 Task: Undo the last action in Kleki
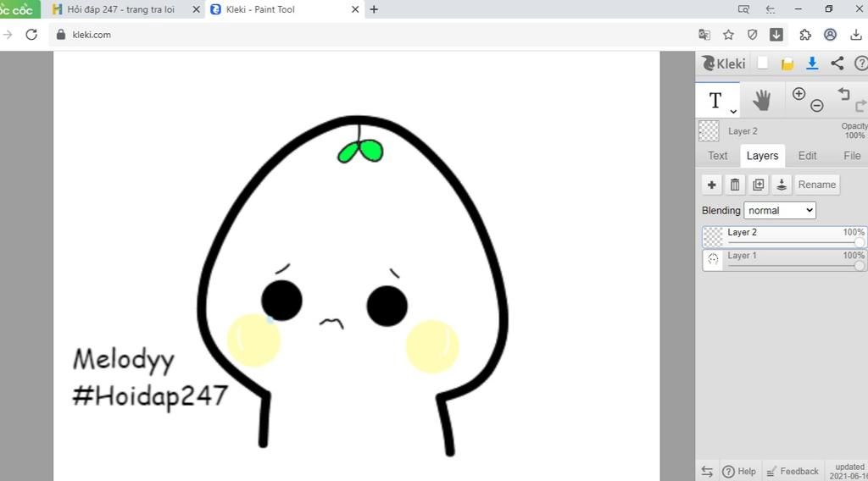pos(843,93)
